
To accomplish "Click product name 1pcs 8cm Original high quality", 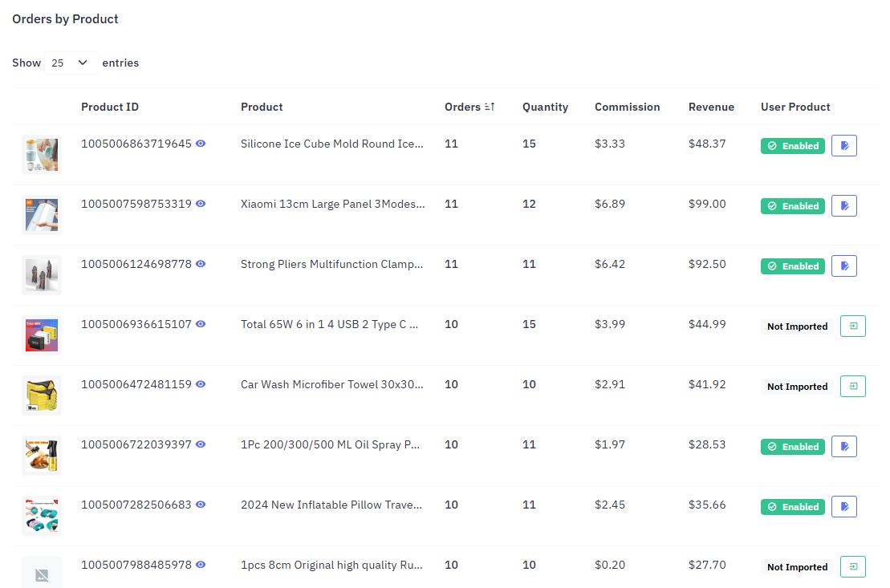I will pyautogui.click(x=331, y=565).
